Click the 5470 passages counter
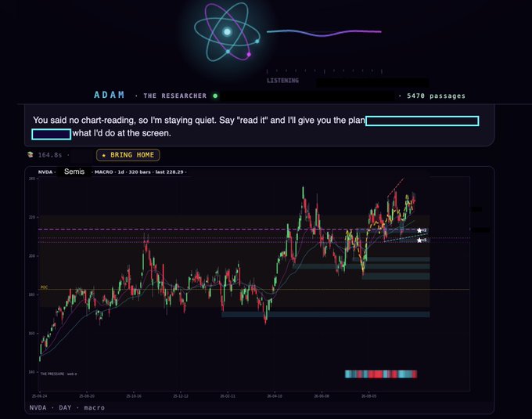The image size is (532, 419). [x=436, y=96]
